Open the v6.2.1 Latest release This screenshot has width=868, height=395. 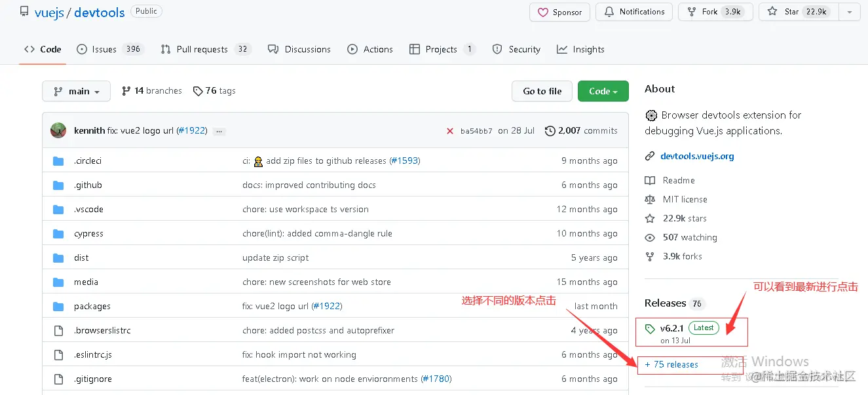682,332
